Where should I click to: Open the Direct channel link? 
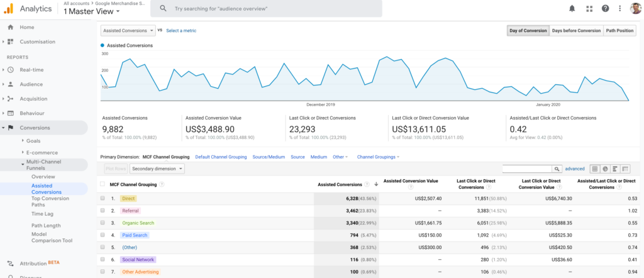(128, 198)
